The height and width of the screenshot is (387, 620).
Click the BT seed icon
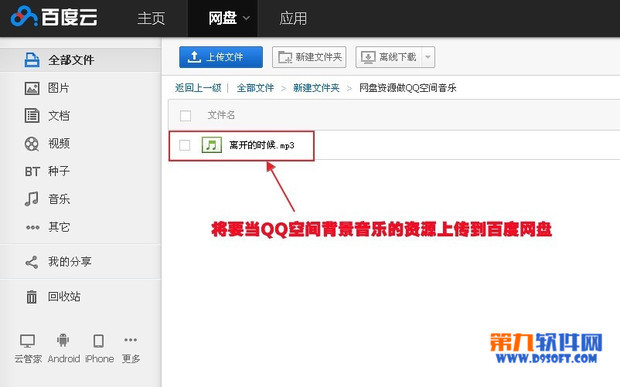32,172
